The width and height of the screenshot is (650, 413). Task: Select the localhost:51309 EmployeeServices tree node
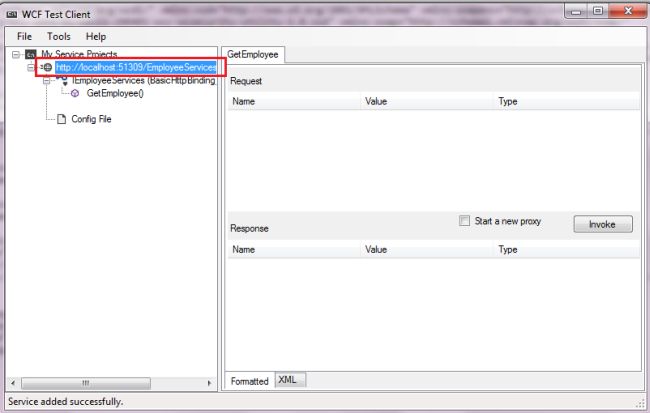[x=136, y=67]
